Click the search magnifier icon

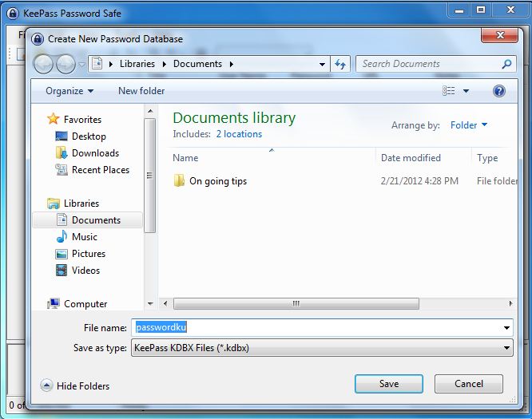(x=506, y=64)
